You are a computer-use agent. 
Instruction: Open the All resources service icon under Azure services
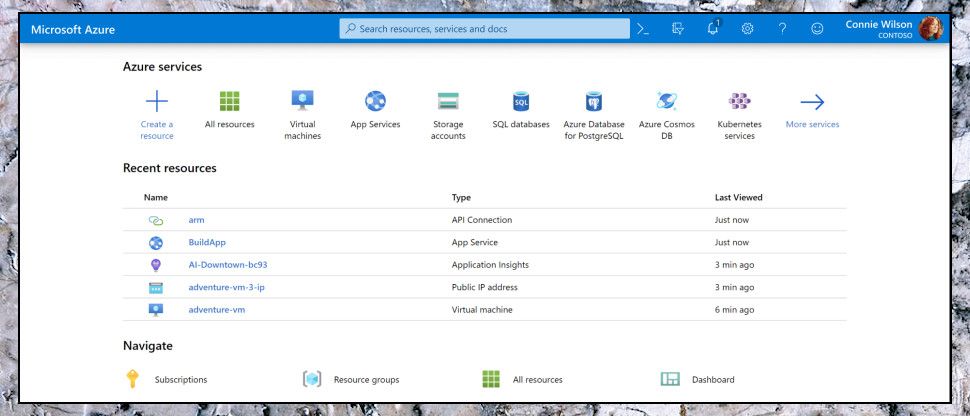(230, 101)
